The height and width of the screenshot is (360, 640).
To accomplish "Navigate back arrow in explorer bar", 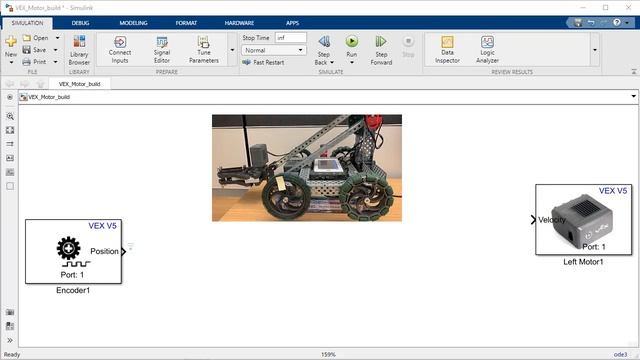I will pyautogui.click(x=10, y=84).
